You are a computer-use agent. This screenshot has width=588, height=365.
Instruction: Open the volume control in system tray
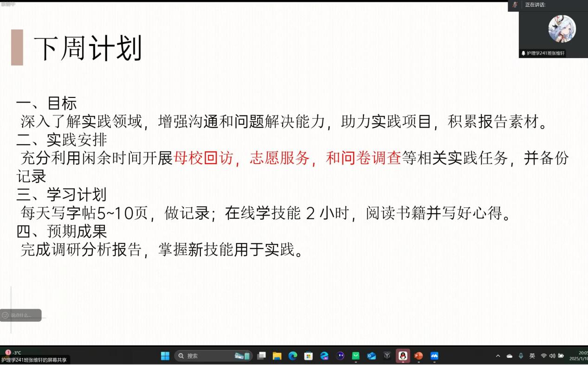pyautogui.click(x=552, y=356)
